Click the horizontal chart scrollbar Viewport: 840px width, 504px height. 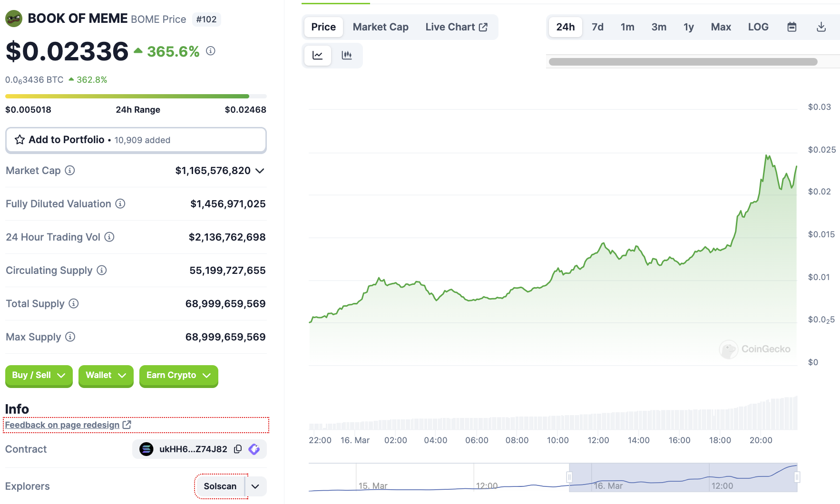683,62
